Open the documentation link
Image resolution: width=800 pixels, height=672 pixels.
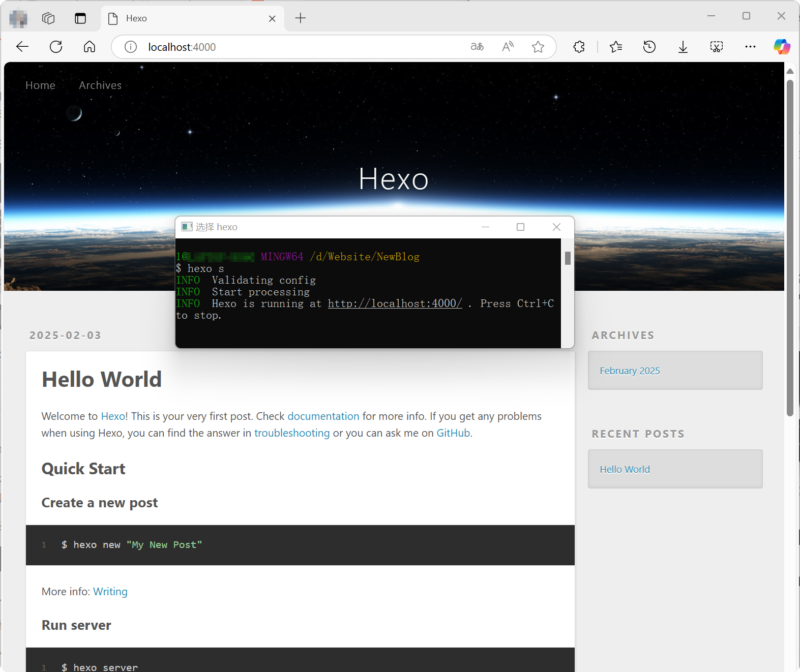(x=323, y=416)
